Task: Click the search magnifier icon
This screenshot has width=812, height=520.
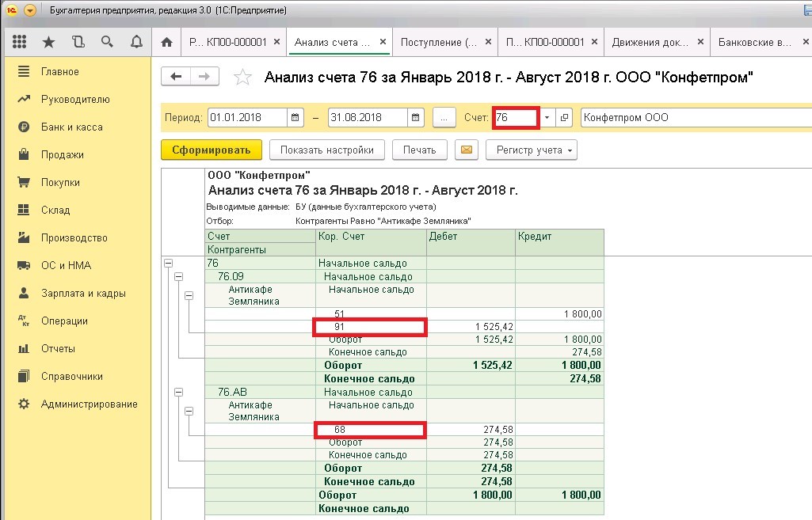Action: 107,42
